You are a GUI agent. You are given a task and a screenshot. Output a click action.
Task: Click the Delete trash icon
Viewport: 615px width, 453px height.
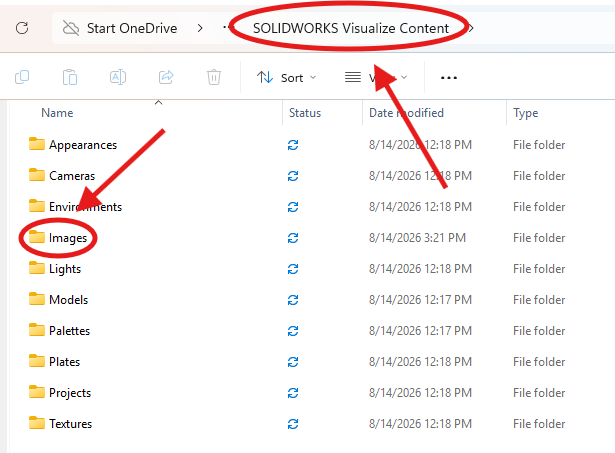214,77
